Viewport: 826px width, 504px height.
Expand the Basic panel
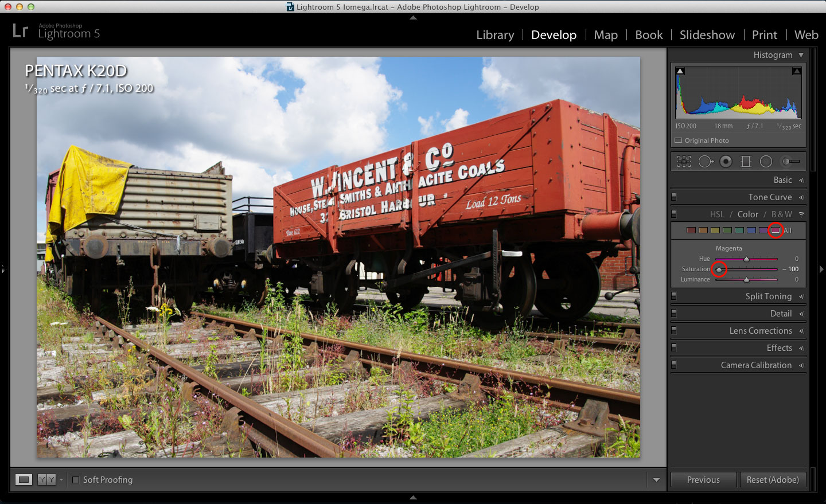(801, 180)
